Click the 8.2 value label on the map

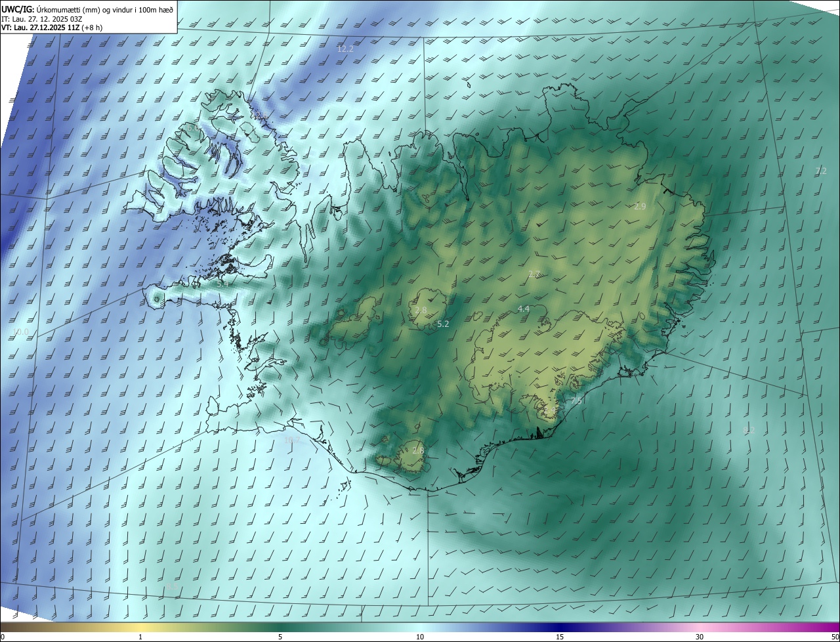pyautogui.click(x=749, y=430)
